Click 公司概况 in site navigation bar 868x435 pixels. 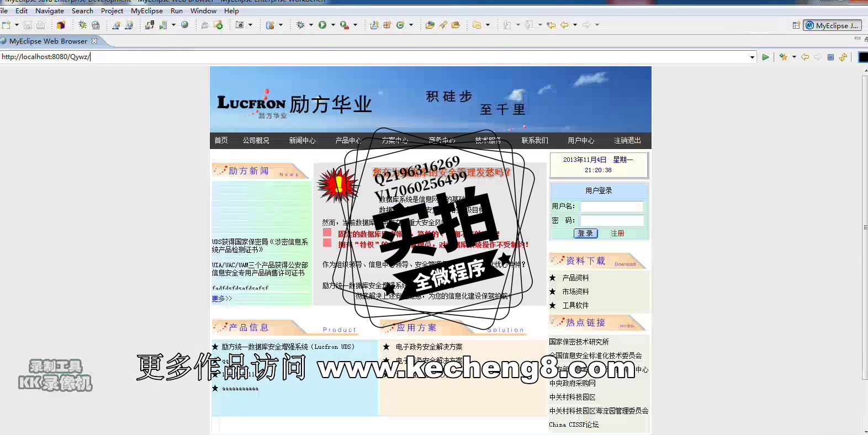tap(256, 140)
